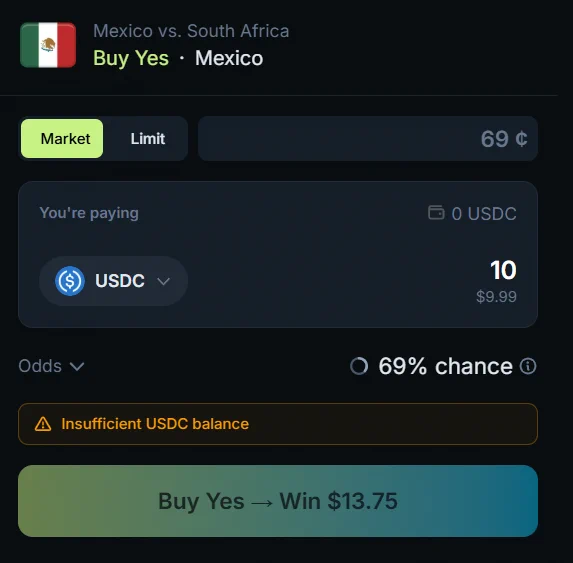Click the circular chance progress ring
Image resolution: width=573 pixels, height=563 pixels.
tap(359, 366)
